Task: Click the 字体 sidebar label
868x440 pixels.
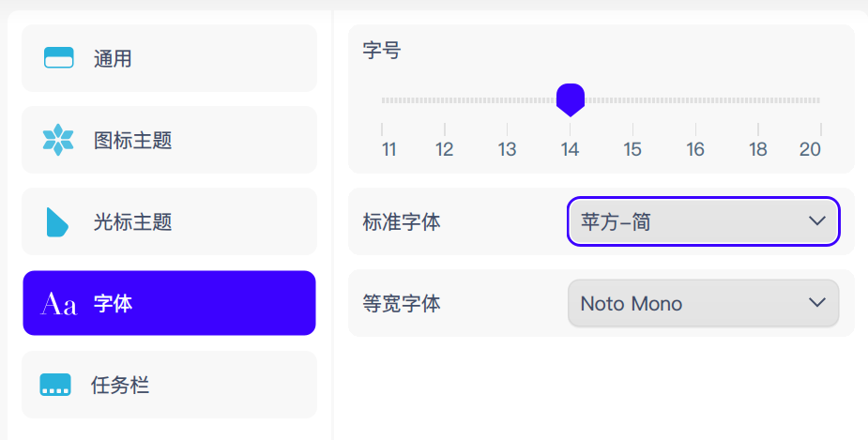Action: point(114,304)
